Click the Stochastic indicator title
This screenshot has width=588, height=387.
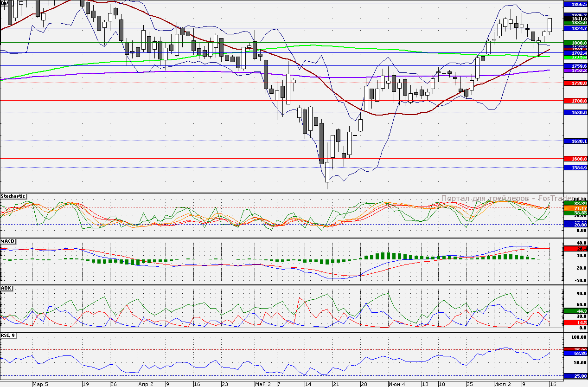[13, 196]
